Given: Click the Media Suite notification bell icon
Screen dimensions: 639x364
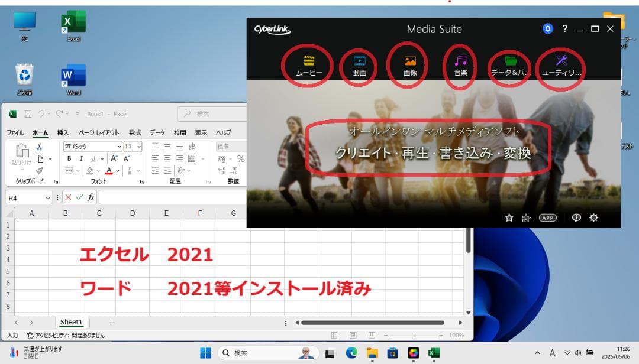Looking at the screenshot, I should point(548,29).
